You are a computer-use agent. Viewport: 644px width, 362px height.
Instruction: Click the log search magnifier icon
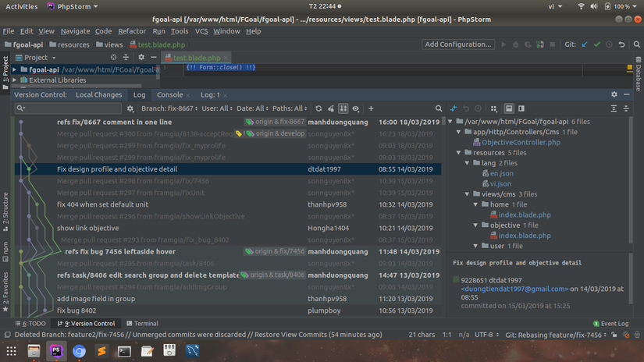point(439,108)
